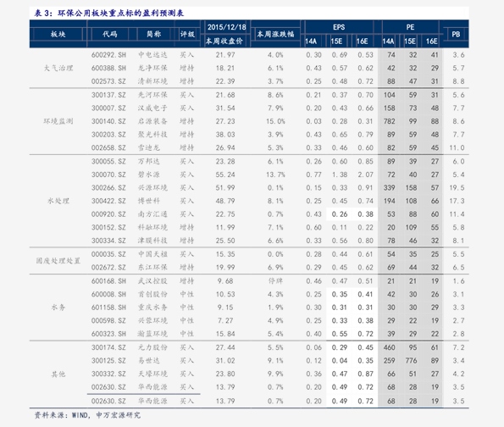Click the source note 资料来源：WIND

click(x=61, y=415)
